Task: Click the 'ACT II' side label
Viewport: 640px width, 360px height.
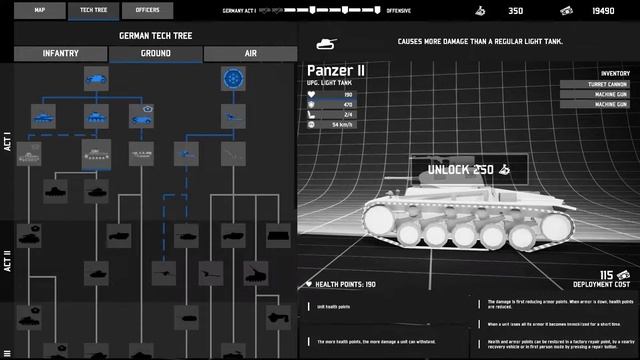Action: (x=7, y=260)
